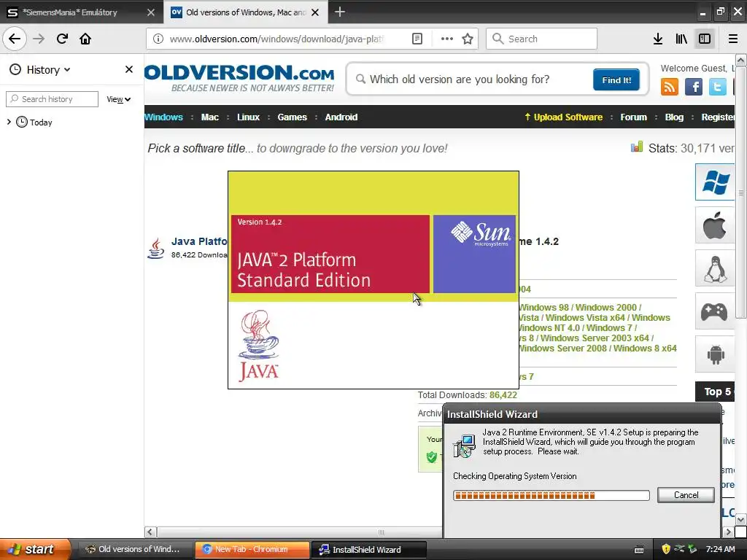
Task: Click the Android robot tile
Action: click(715, 354)
